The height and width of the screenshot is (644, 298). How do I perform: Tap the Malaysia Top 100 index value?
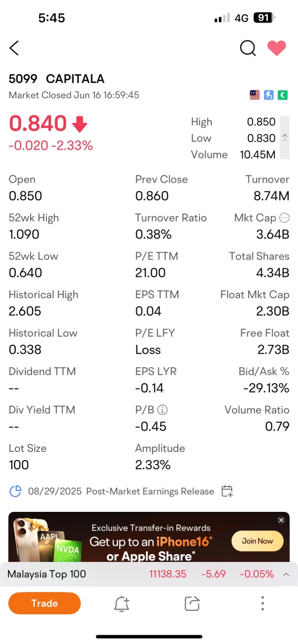tap(168, 574)
